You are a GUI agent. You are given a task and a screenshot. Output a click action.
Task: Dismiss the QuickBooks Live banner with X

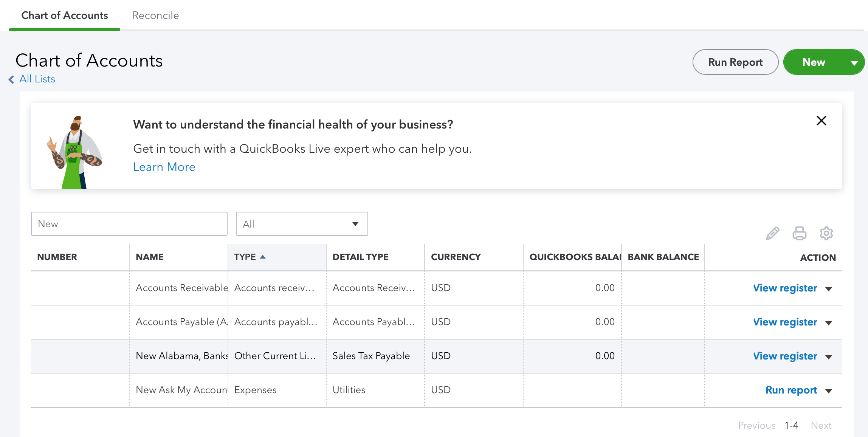click(x=821, y=121)
